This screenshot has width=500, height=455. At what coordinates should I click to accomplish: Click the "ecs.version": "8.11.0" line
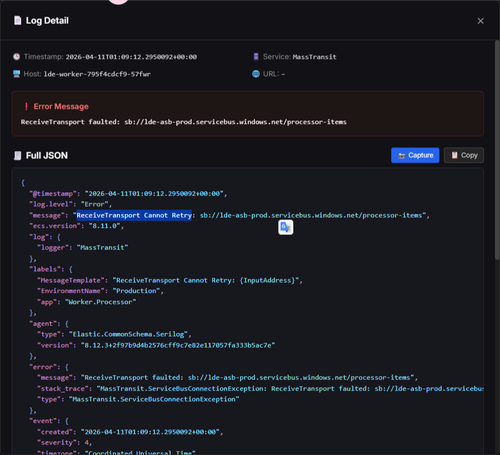pos(77,226)
